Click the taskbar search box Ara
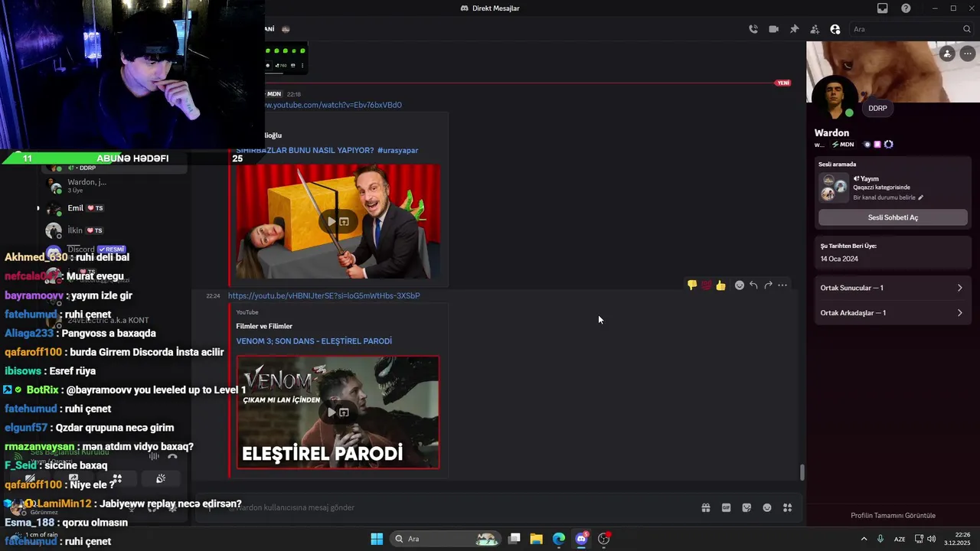The image size is (980, 551). pyautogui.click(x=446, y=539)
